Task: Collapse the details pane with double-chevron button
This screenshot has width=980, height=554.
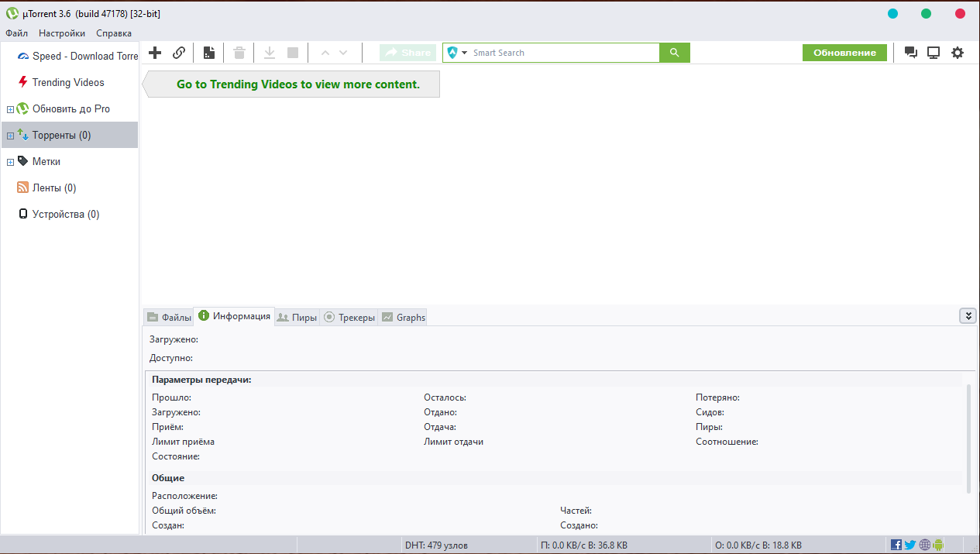Action: pos(968,315)
